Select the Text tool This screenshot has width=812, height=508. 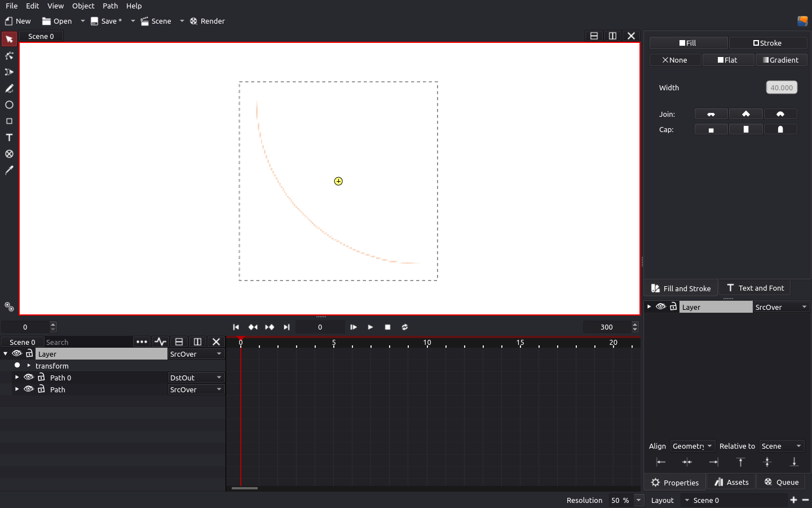tap(9, 138)
